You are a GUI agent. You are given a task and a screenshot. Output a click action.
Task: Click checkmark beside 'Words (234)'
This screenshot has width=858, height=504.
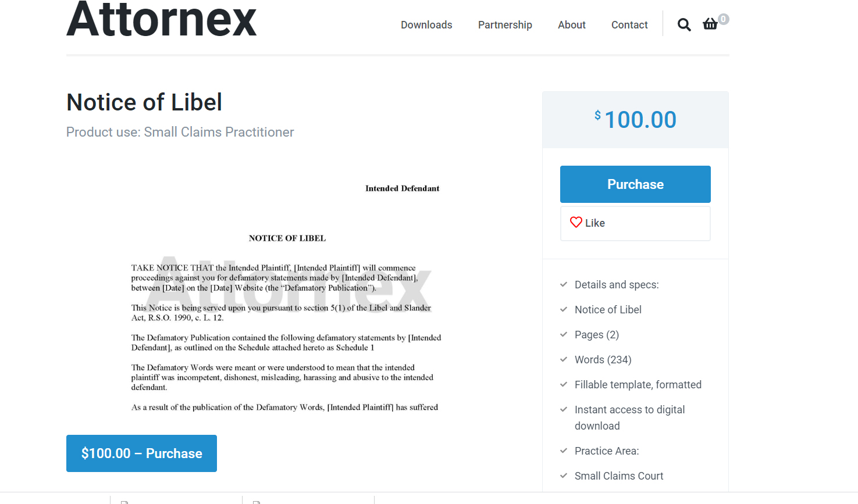click(x=563, y=359)
